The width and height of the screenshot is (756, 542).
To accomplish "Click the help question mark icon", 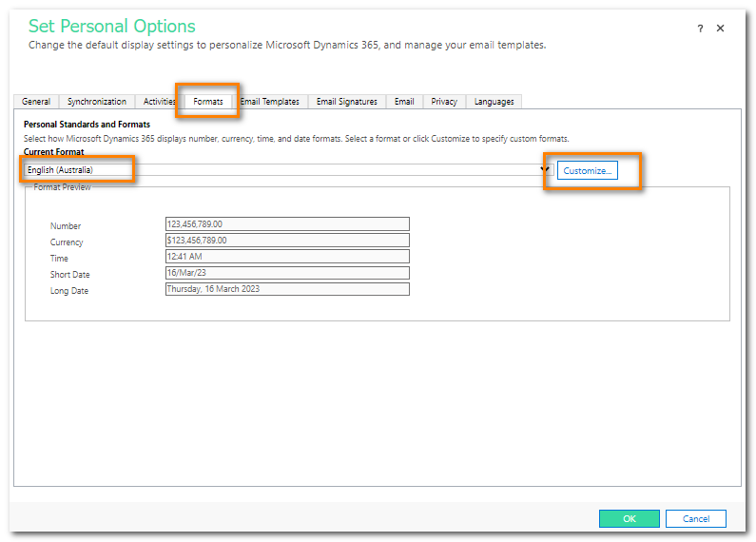I will (701, 29).
